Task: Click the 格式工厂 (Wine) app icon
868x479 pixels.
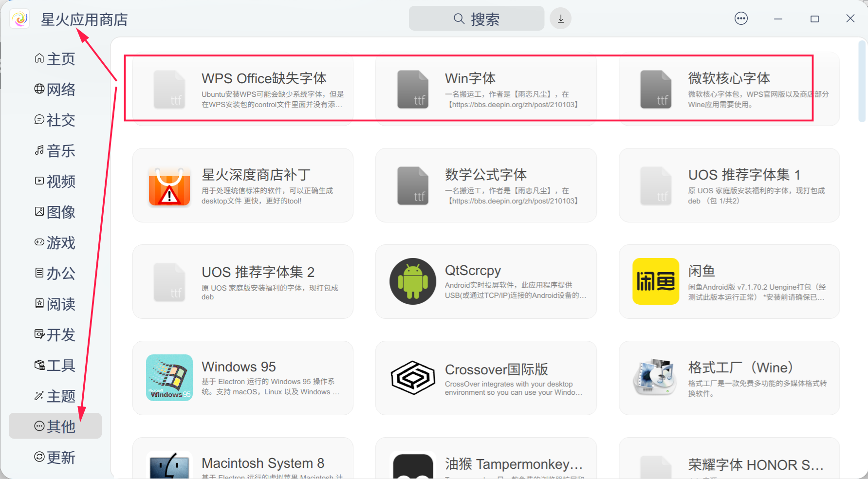Action: tap(656, 378)
